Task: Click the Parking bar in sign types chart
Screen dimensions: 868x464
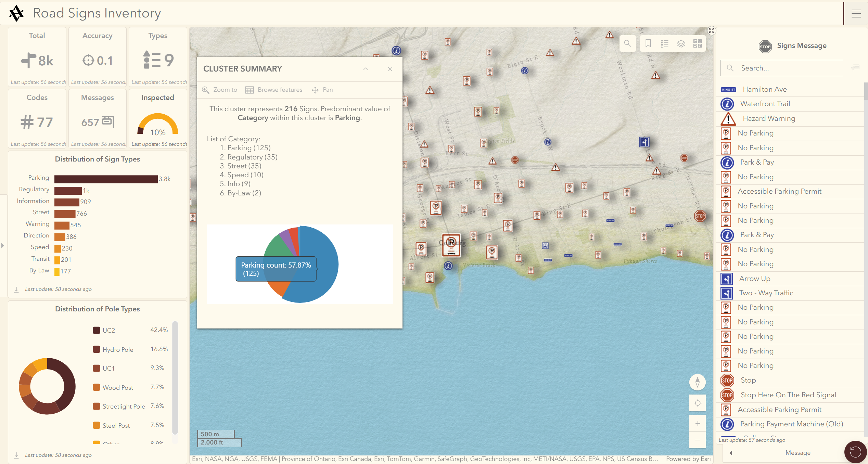Action: coord(106,179)
